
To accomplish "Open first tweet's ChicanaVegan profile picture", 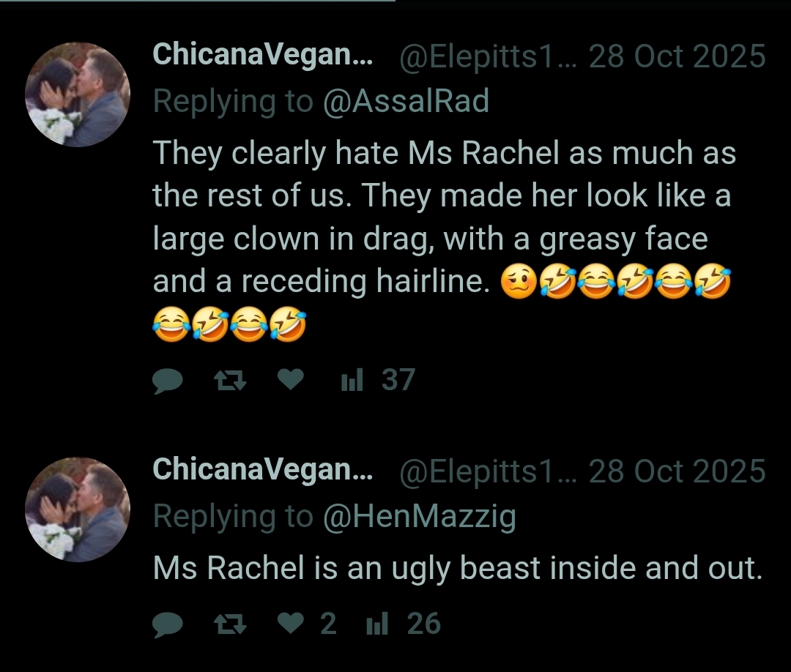I will pyautogui.click(x=78, y=94).
